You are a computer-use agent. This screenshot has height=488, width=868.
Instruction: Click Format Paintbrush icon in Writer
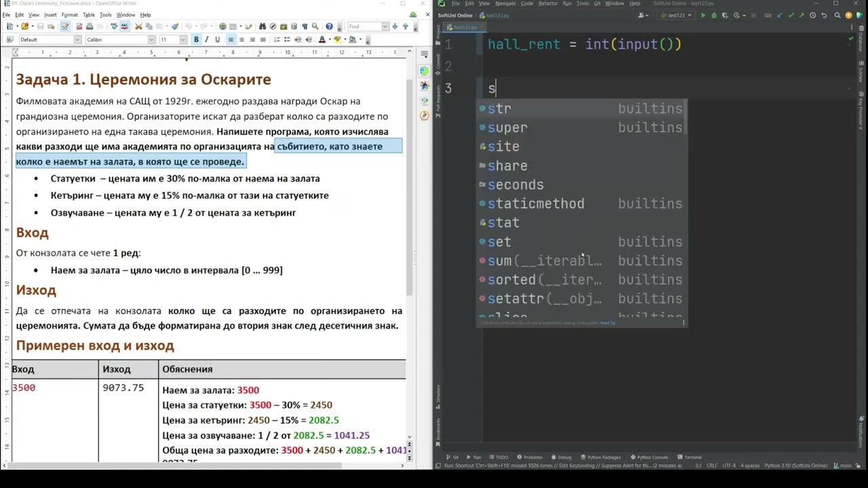175,26
